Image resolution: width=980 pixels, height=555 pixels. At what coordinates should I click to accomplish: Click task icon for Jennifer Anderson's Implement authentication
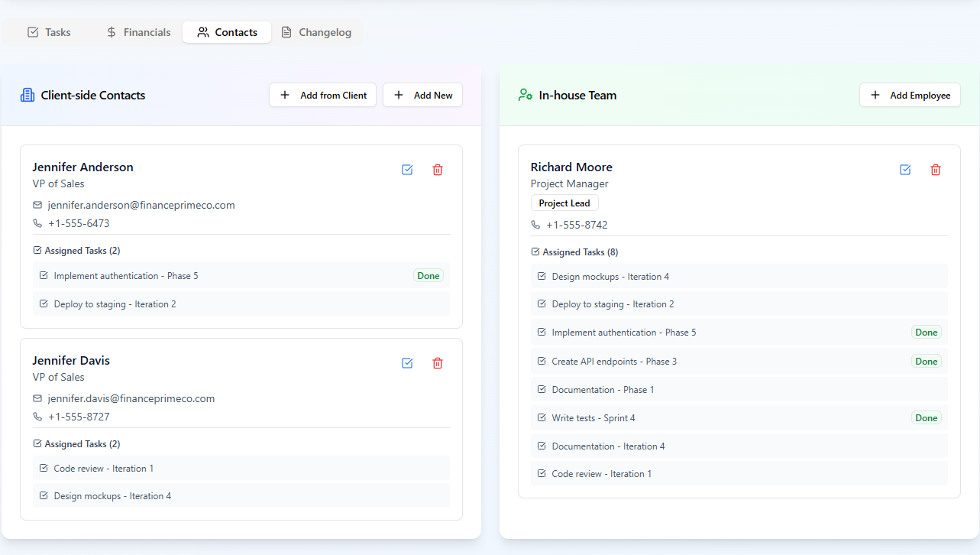click(44, 275)
